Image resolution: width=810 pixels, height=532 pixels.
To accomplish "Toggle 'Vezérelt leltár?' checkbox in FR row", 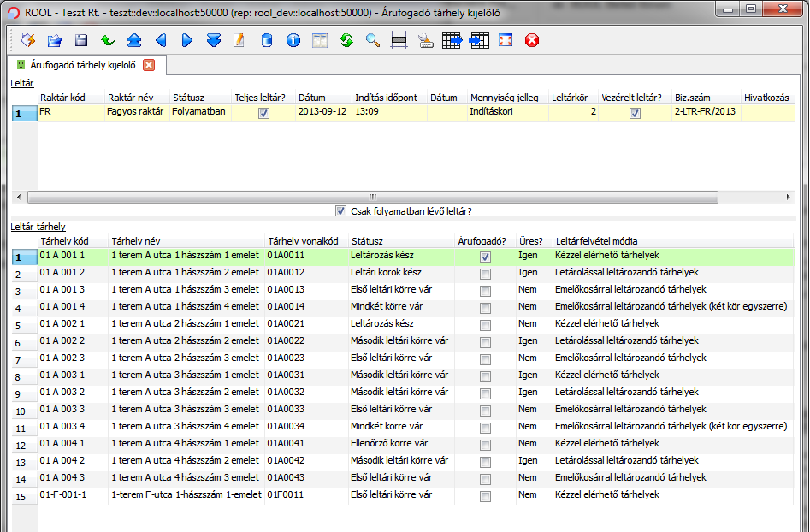I will [x=635, y=113].
